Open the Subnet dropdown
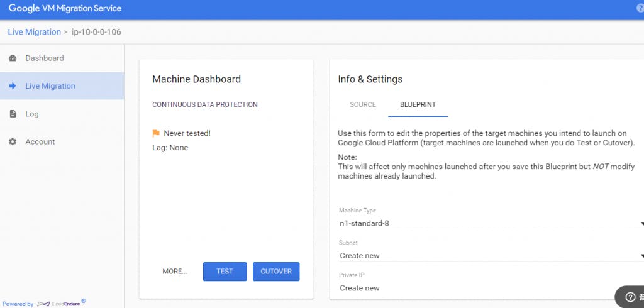This screenshot has width=644, height=308. point(491,256)
